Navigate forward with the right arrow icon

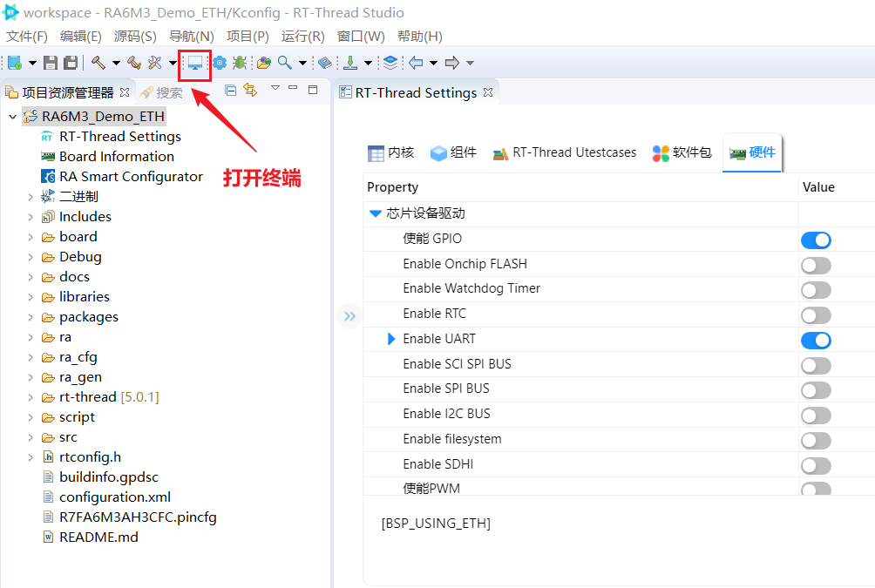[x=452, y=63]
